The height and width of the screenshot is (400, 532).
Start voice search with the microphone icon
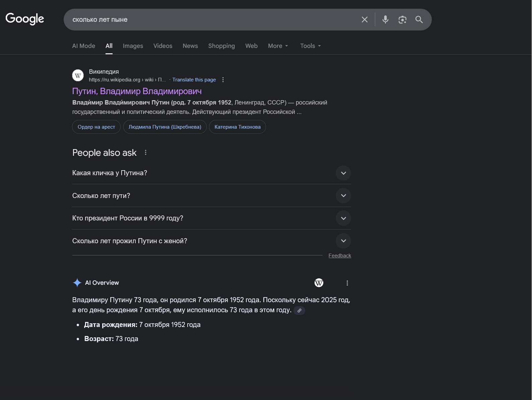click(x=385, y=20)
